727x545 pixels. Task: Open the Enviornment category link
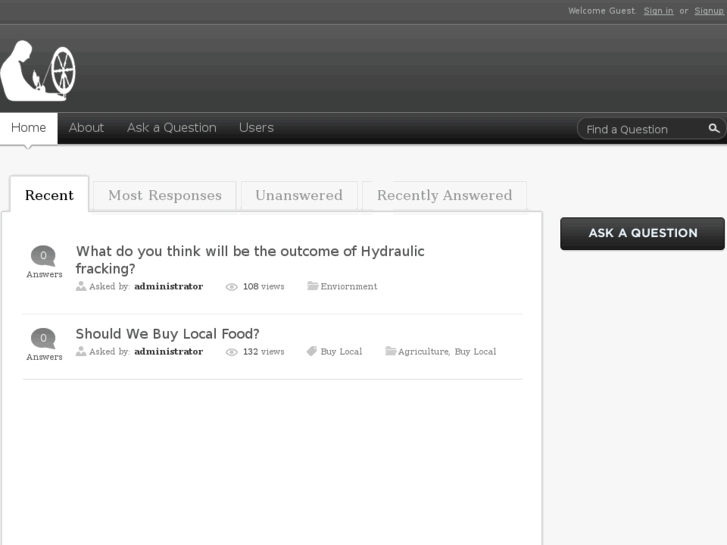coord(349,286)
